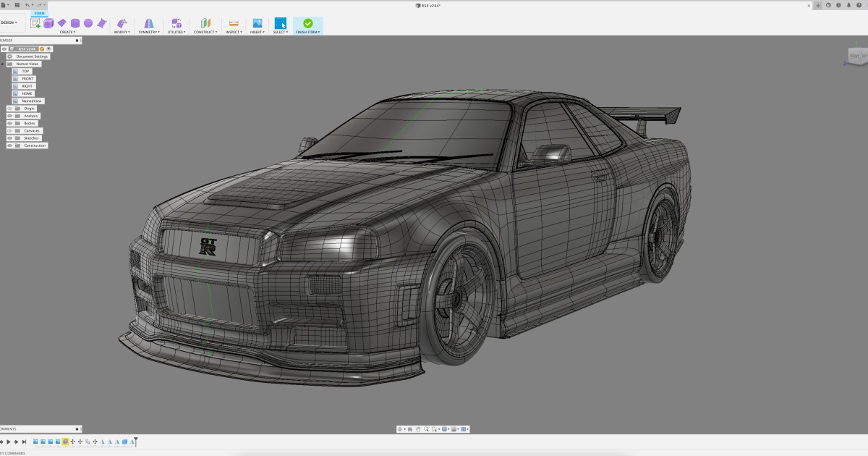This screenshot has height=456, width=868.
Task: Expand the Bodies folder in the browser
Action: click(2, 123)
